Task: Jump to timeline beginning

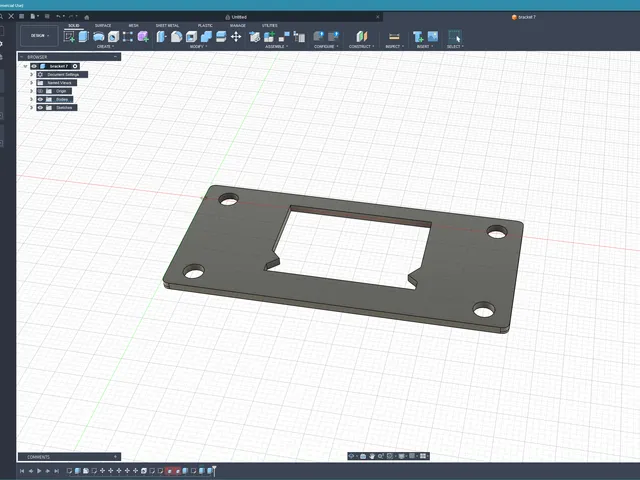Action: click(x=22, y=471)
